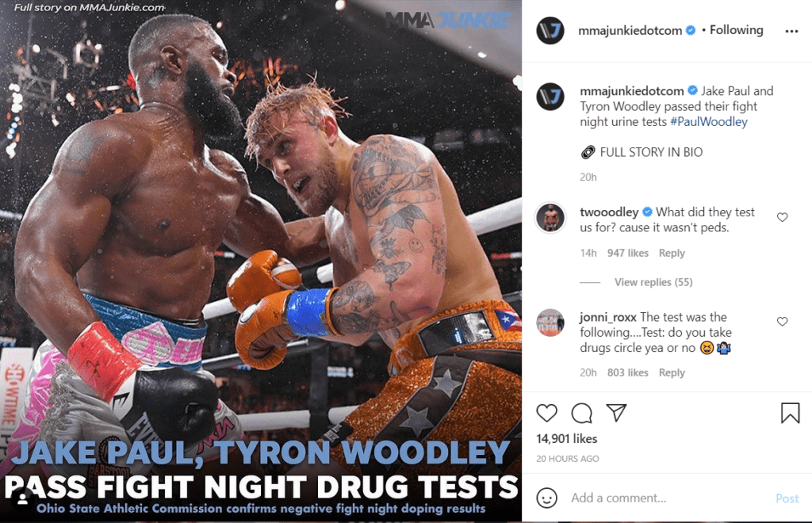The width and height of the screenshot is (812, 523).
Task: Open mmajunkiedotcom profile from header username
Action: 630,31
